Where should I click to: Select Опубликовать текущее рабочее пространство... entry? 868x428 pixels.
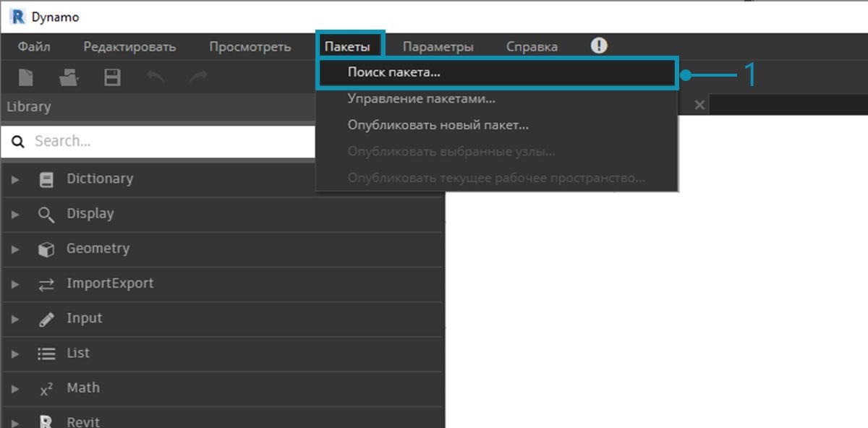tap(497, 178)
